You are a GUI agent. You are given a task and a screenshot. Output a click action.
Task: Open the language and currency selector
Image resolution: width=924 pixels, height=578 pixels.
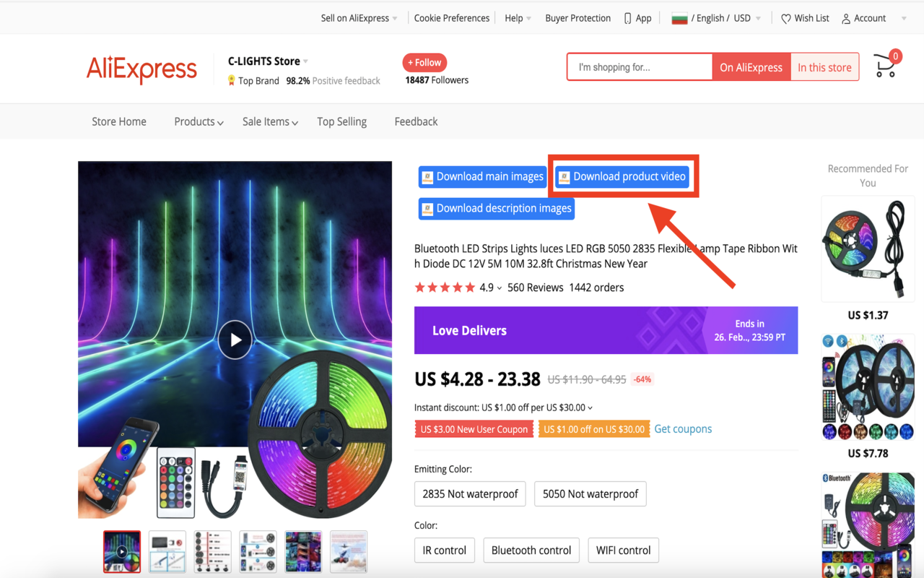click(x=716, y=18)
